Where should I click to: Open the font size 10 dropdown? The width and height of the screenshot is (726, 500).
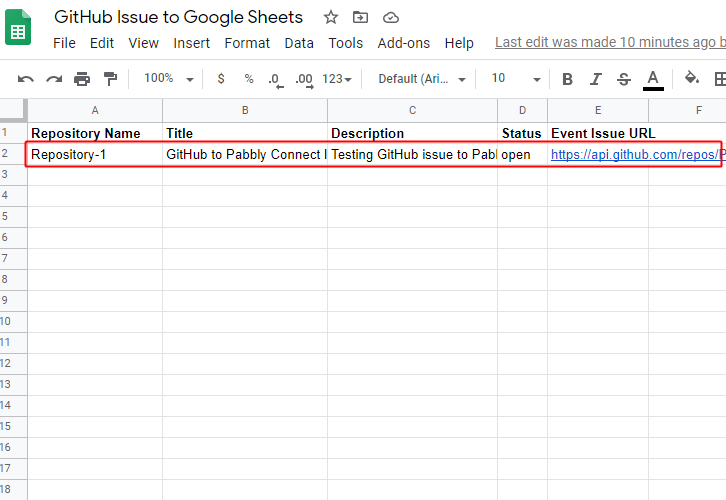[516, 78]
